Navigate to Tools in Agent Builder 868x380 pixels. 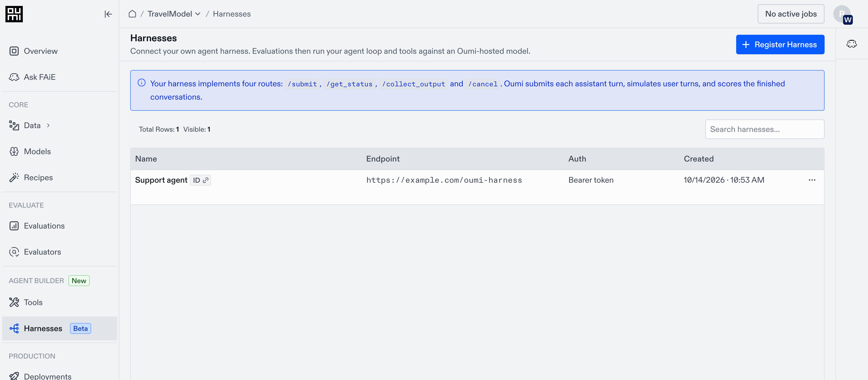(x=60, y=302)
